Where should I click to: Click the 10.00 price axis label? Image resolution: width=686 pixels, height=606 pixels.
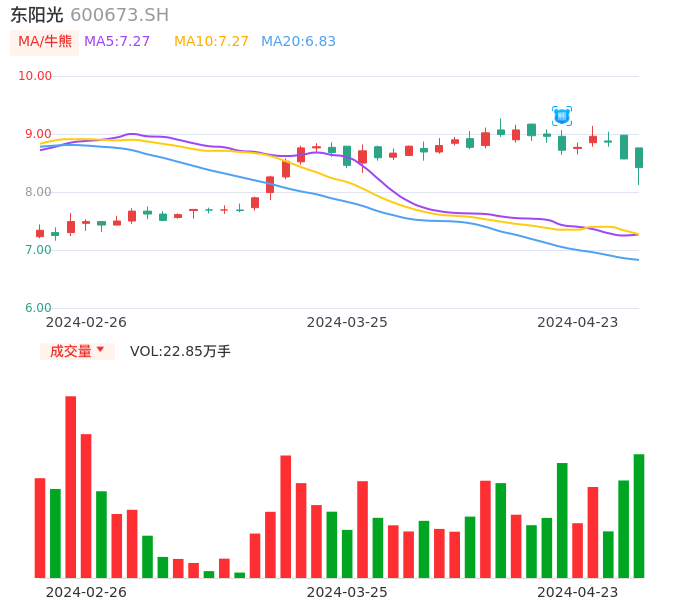tap(35, 76)
